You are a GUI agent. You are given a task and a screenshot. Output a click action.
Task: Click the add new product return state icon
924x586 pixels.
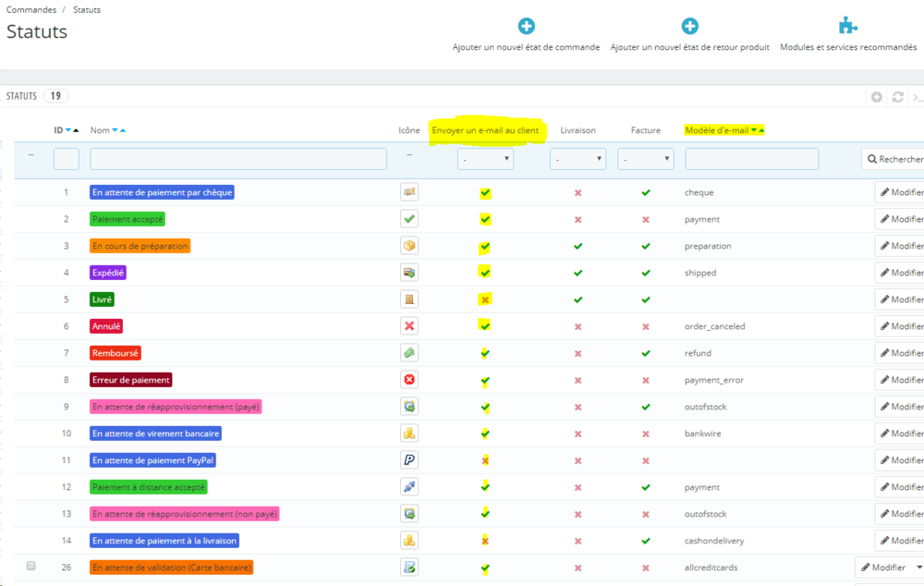pyautogui.click(x=689, y=27)
